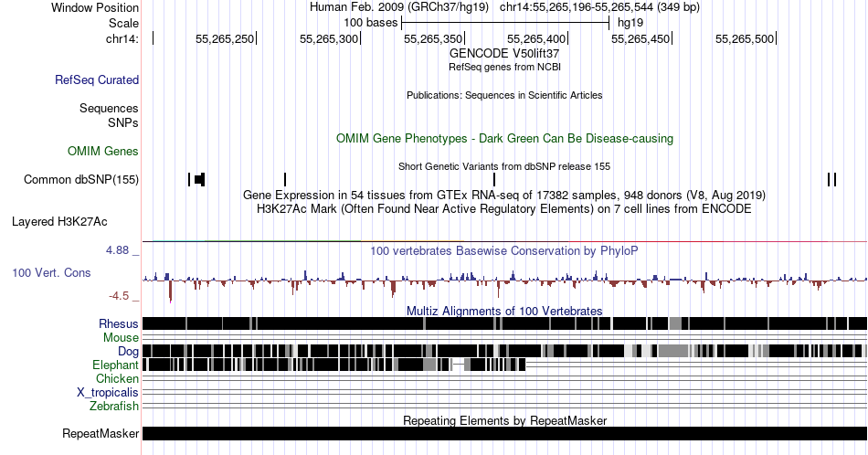
Task: Click the GENCODE V50lift37 track title
Action: pos(504,53)
